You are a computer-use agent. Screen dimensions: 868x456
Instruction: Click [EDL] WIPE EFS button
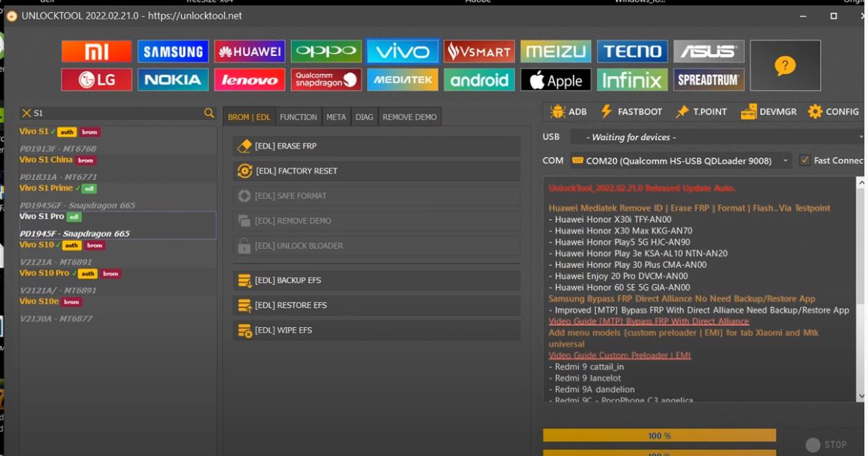tap(376, 330)
